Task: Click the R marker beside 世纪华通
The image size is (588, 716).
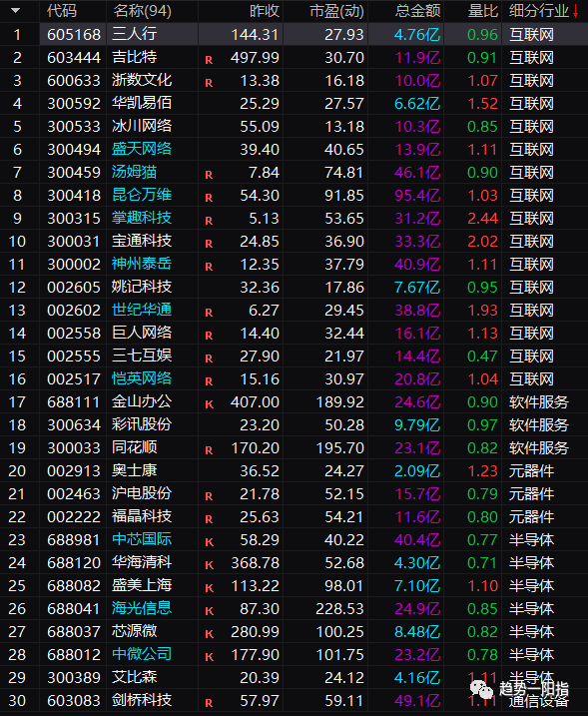Action: click(209, 313)
